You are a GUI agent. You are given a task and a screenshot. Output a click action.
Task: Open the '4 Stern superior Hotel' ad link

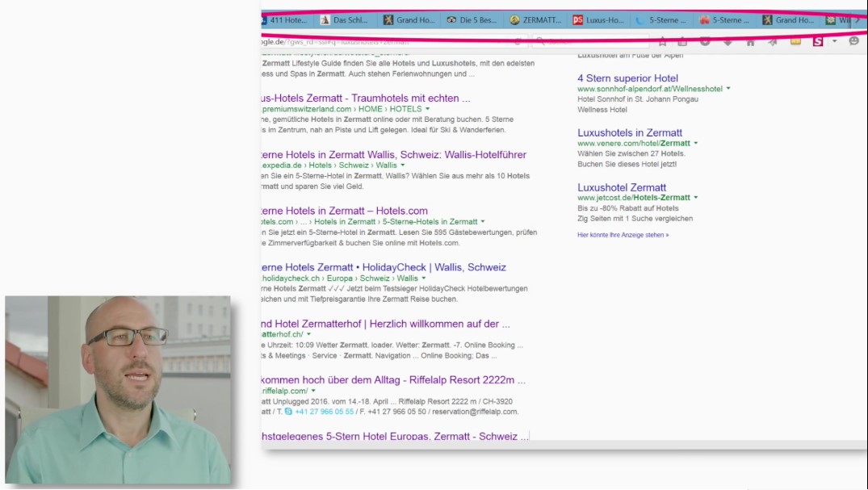[x=627, y=78]
